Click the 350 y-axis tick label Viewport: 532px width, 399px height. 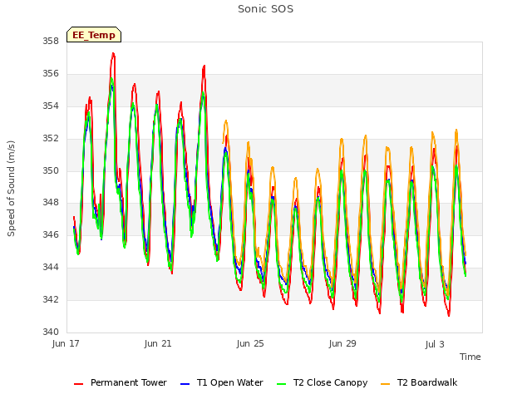pyautogui.click(x=51, y=170)
